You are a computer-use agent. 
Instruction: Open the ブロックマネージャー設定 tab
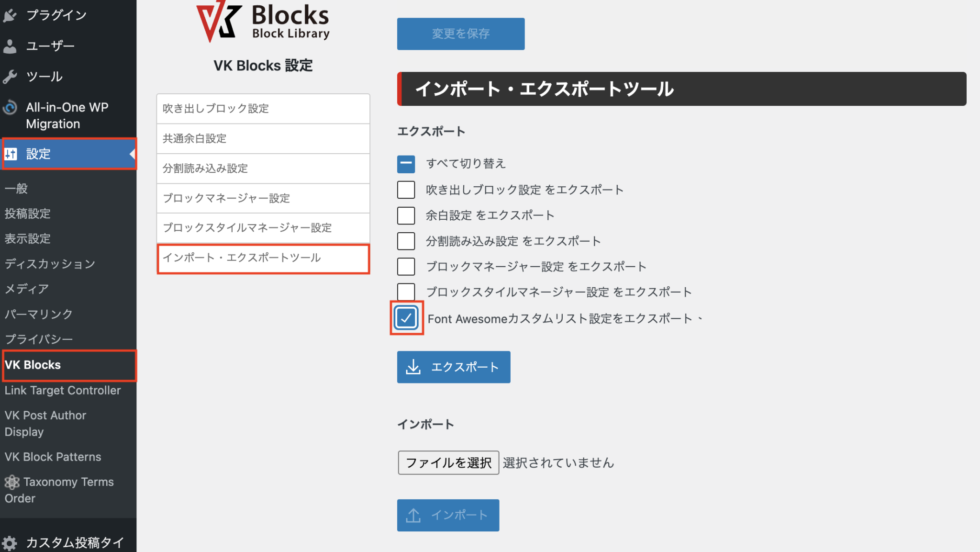[x=263, y=198]
